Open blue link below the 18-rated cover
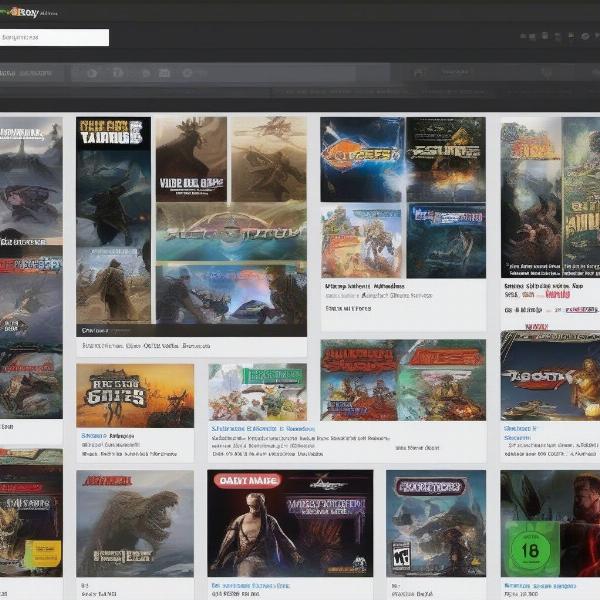600x600 pixels. (x=540, y=585)
